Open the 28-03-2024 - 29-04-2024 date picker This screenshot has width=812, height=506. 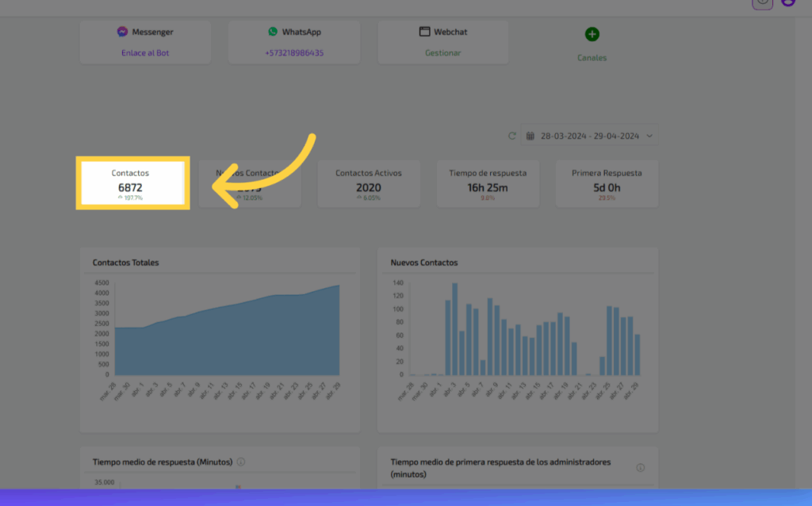(x=589, y=136)
